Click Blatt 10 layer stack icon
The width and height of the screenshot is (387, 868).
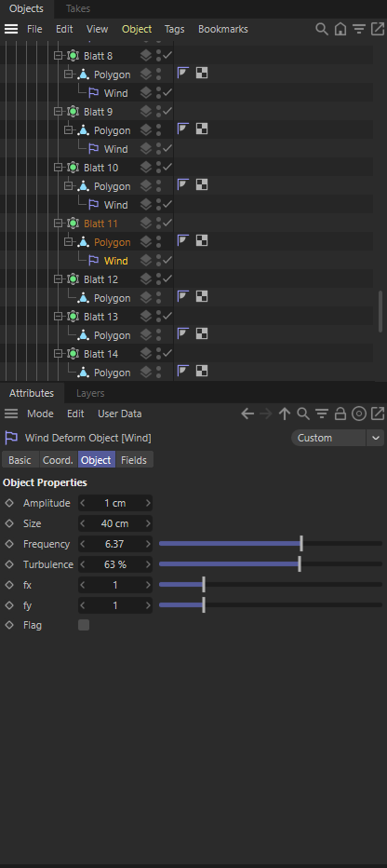(x=145, y=168)
